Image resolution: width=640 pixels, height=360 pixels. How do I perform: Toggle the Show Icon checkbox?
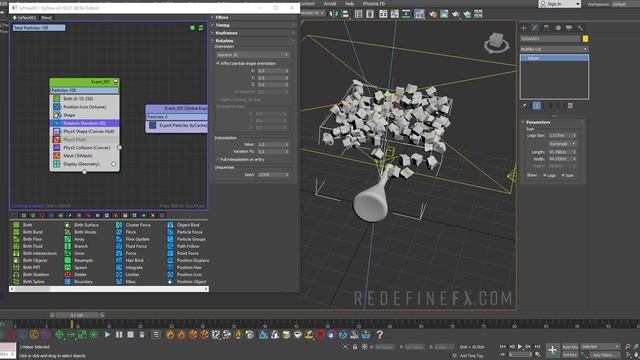pos(563,175)
